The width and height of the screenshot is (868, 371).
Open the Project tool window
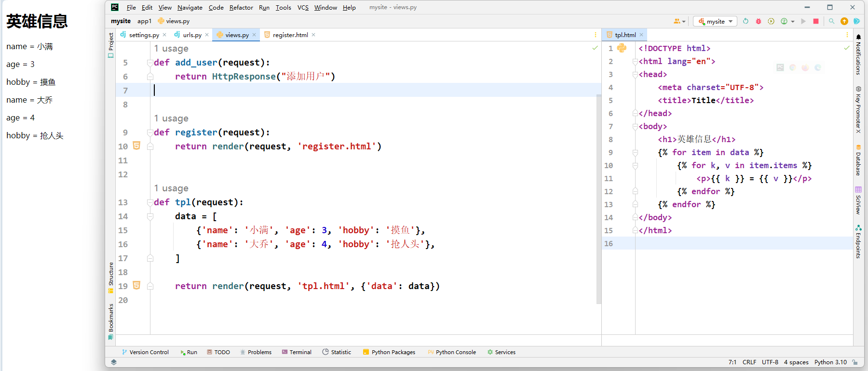point(111,45)
